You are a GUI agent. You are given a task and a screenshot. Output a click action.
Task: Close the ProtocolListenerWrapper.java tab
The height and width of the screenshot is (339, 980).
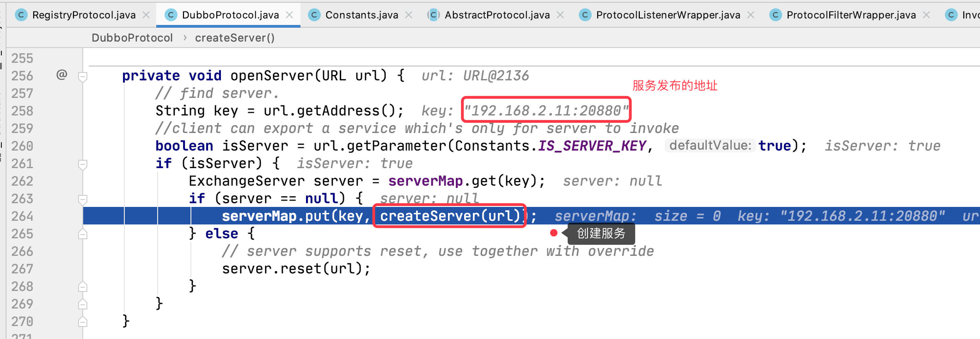[x=751, y=15]
